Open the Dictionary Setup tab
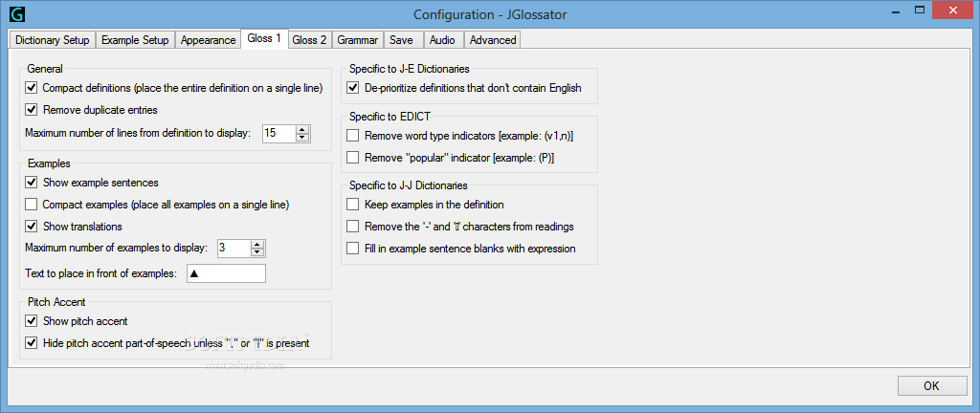The height and width of the screenshot is (413, 980). 53,40
